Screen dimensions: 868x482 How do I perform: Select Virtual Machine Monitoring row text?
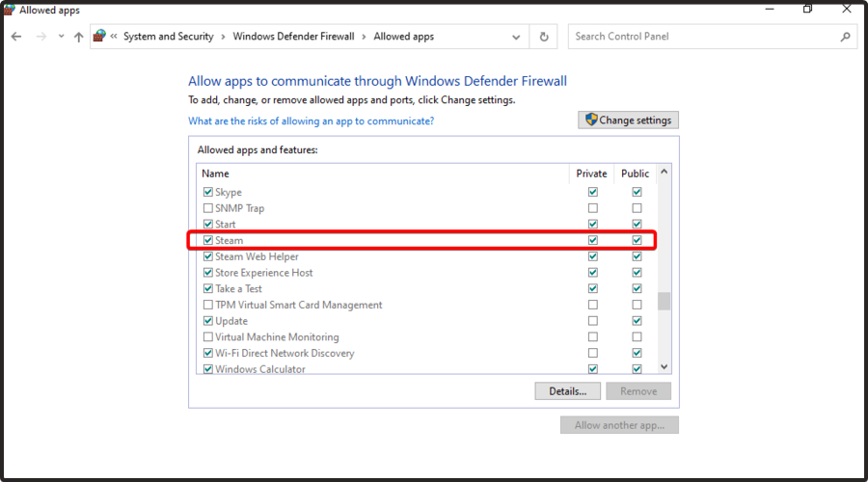coord(277,337)
